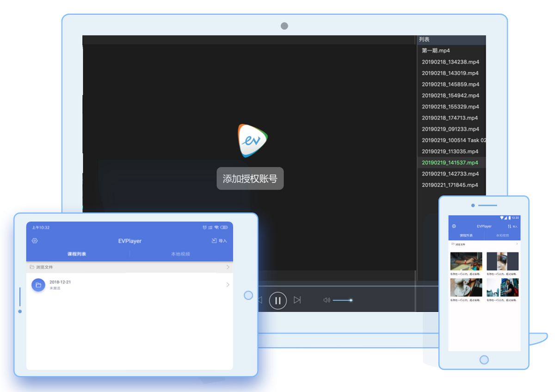The width and height of the screenshot is (555, 392).
Task: Open the coffee cup video thumbnail
Action: [x=466, y=288]
